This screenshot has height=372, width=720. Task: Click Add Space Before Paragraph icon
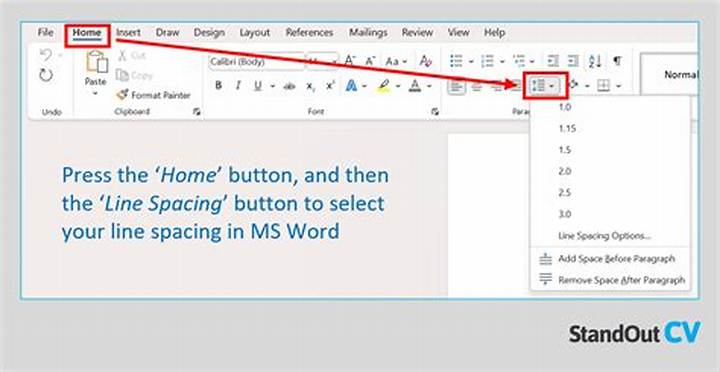pos(546,259)
